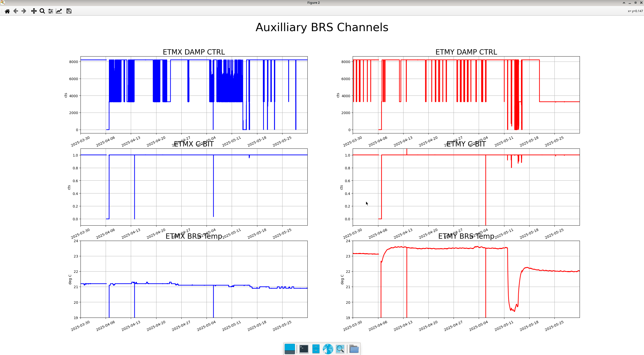Viewport: 644px width, 355px height.
Task: Go forward to next view arrow
Action: pos(24,11)
